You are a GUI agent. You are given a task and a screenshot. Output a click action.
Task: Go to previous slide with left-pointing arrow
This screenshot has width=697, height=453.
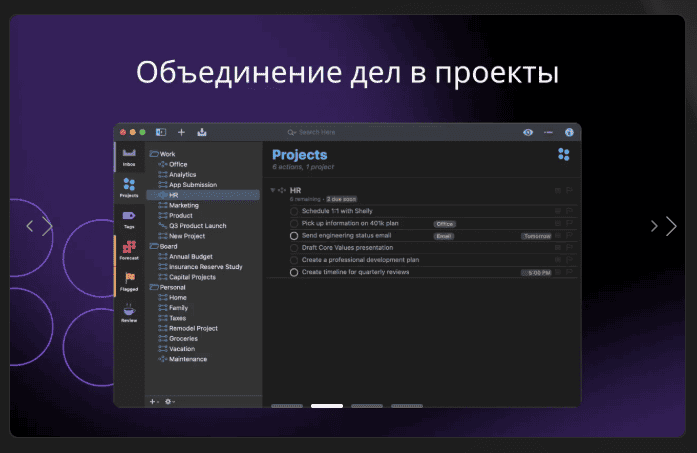29,226
